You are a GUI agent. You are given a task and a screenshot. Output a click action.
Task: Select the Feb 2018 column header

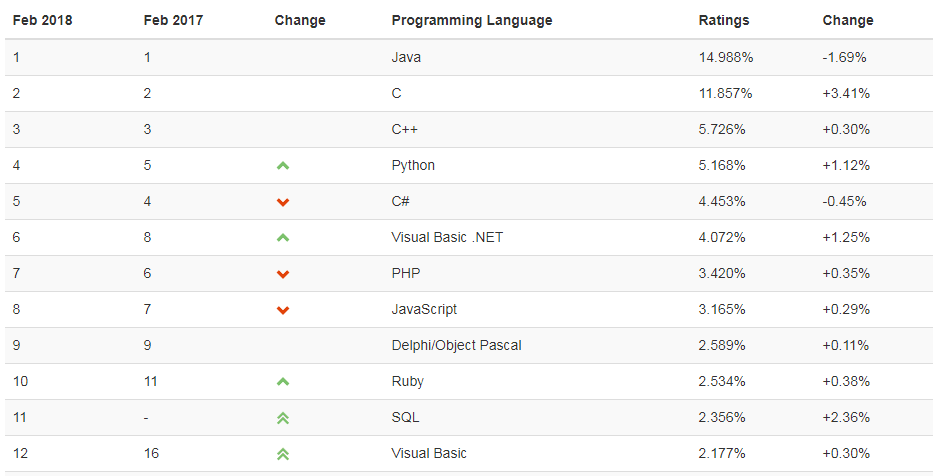pos(43,20)
